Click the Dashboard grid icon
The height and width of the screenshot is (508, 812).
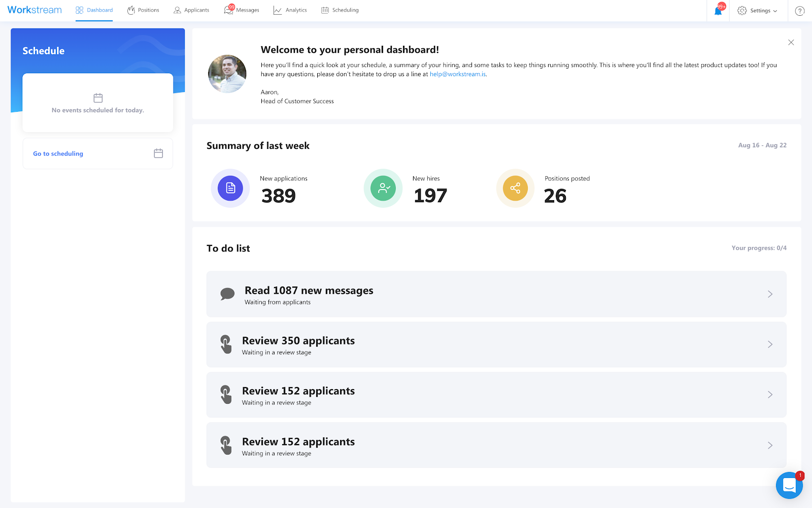(x=79, y=10)
